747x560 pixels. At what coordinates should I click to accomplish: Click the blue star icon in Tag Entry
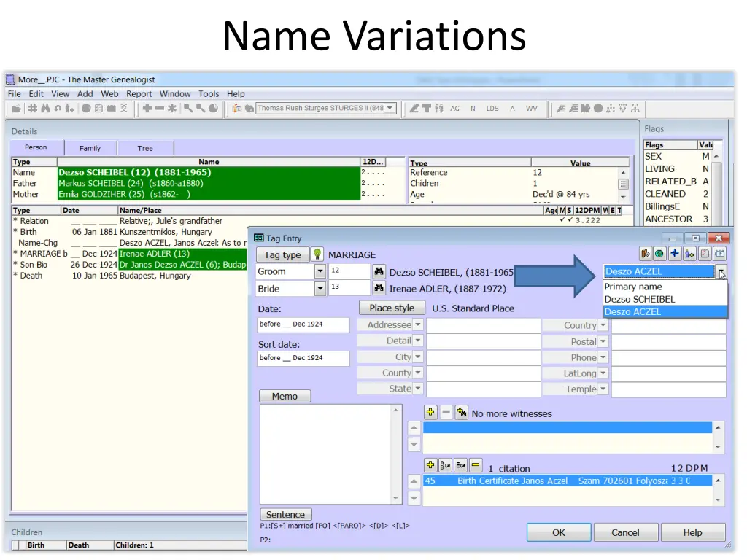675,254
